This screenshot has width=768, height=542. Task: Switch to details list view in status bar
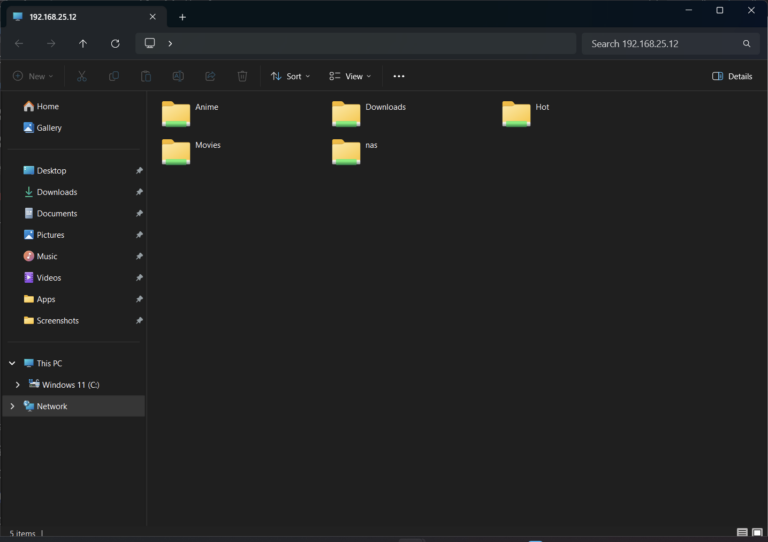[x=742, y=532]
